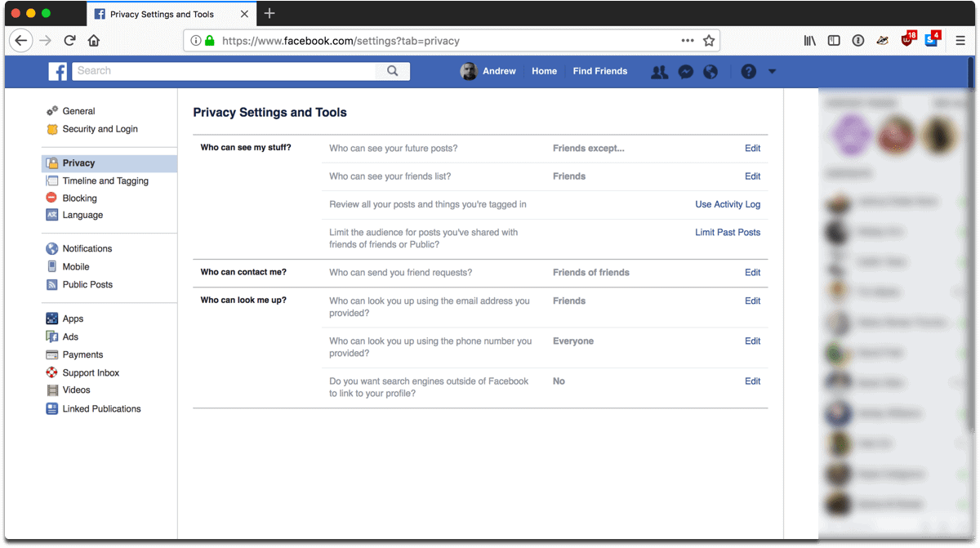Open Payments settings

[82, 355]
